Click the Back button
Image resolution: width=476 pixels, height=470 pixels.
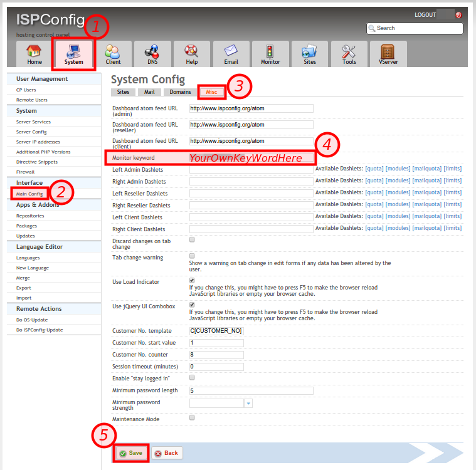point(166,453)
